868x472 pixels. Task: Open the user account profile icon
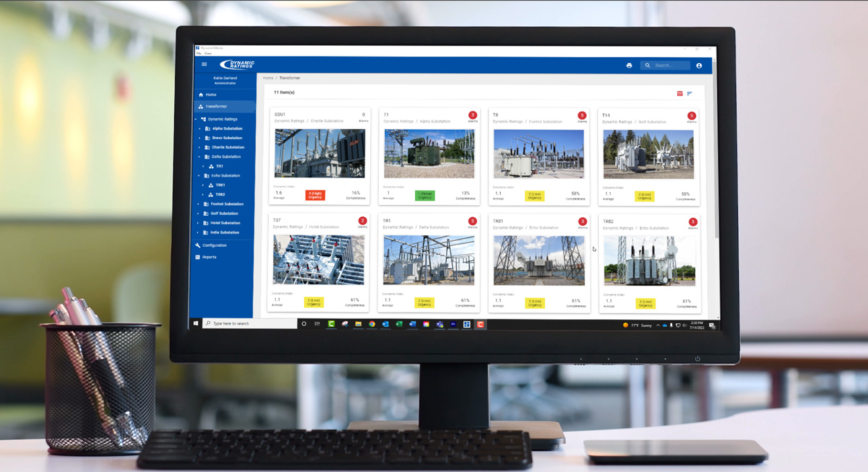coord(699,65)
